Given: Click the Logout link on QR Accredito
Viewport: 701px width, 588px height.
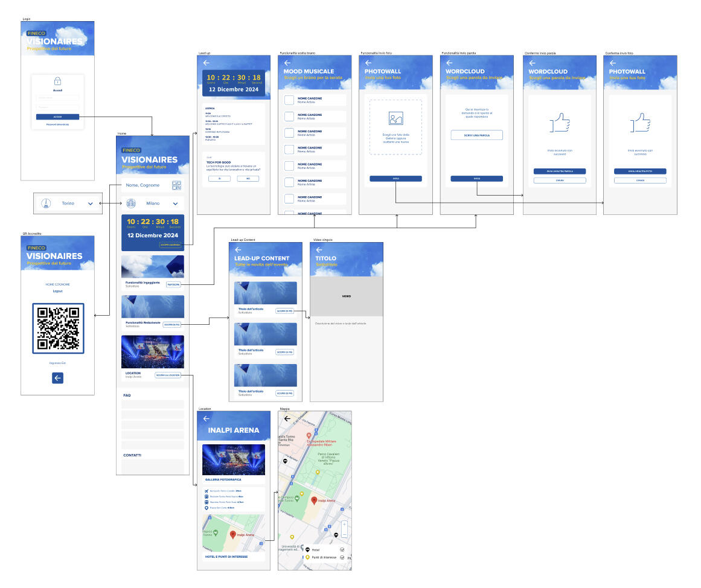Looking at the screenshot, I should (57, 291).
